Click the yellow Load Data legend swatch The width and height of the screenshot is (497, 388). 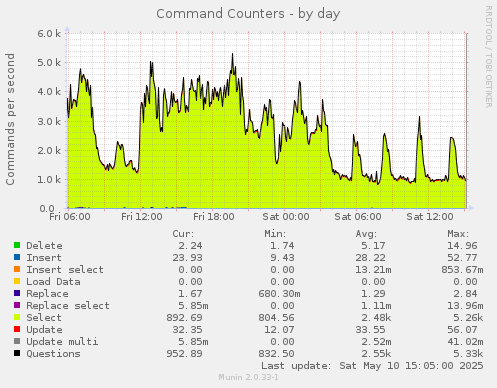pyautogui.click(x=17, y=281)
